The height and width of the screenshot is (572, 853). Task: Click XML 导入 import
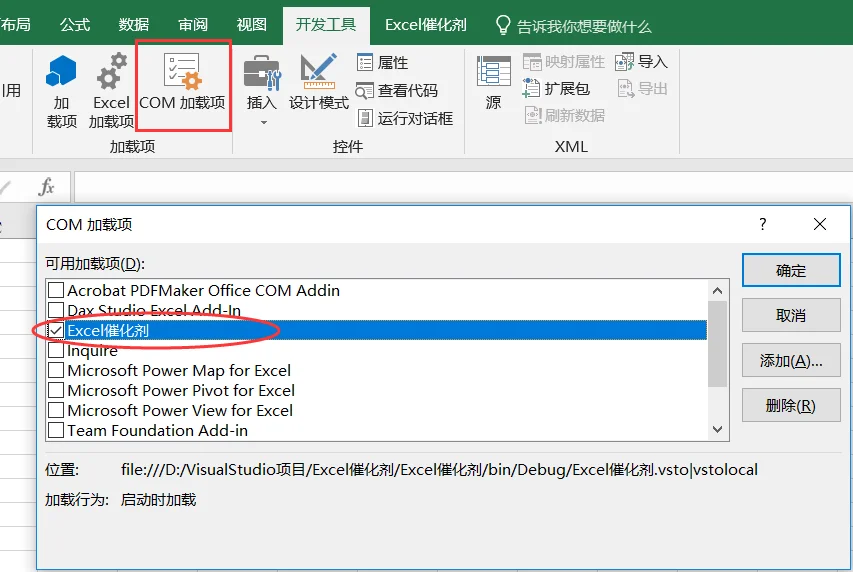tap(641, 62)
